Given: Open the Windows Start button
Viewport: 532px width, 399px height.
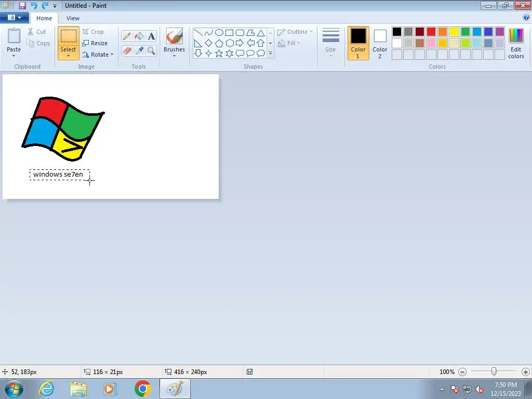Looking at the screenshot, I should point(14,389).
